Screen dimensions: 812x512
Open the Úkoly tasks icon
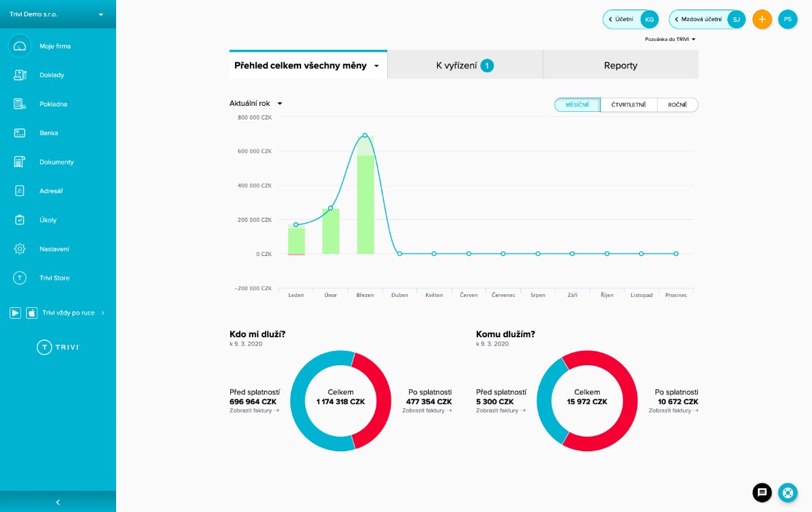click(x=20, y=220)
